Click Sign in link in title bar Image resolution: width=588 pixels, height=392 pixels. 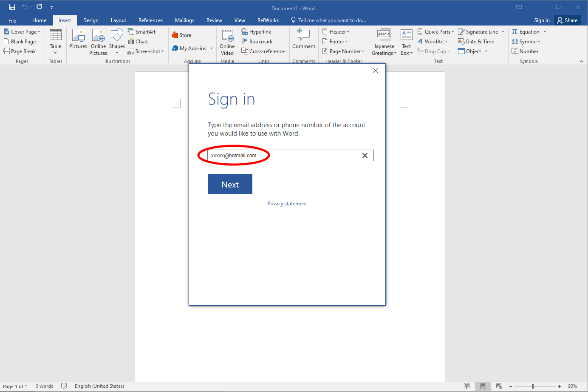[542, 20]
